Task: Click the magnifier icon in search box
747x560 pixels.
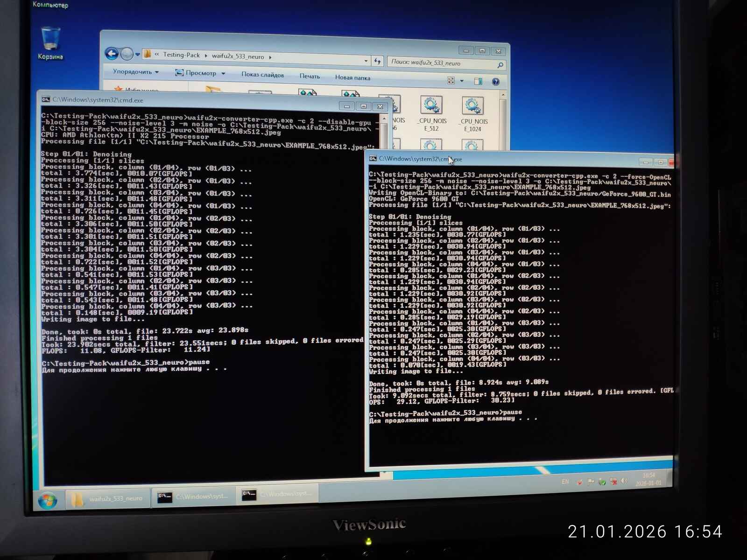Action: pos(500,65)
